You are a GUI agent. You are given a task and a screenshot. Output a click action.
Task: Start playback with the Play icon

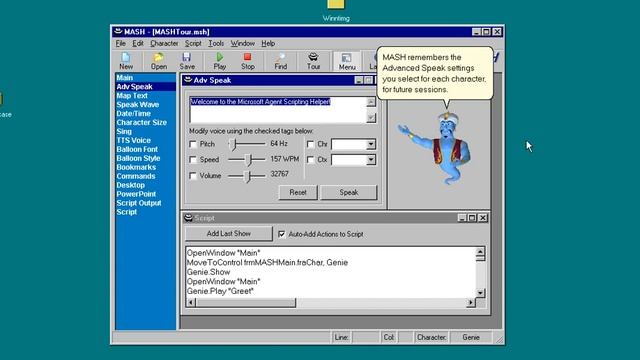pyautogui.click(x=220, y=61)
